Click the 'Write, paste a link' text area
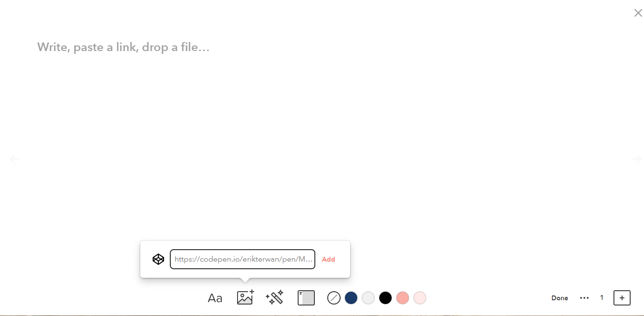 [x=124, y=47]
